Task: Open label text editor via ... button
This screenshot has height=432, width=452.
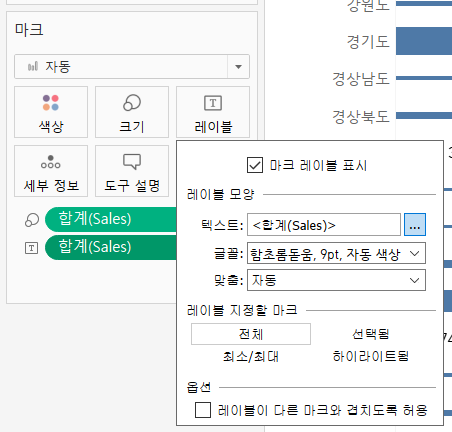Action: click(415, 225)
